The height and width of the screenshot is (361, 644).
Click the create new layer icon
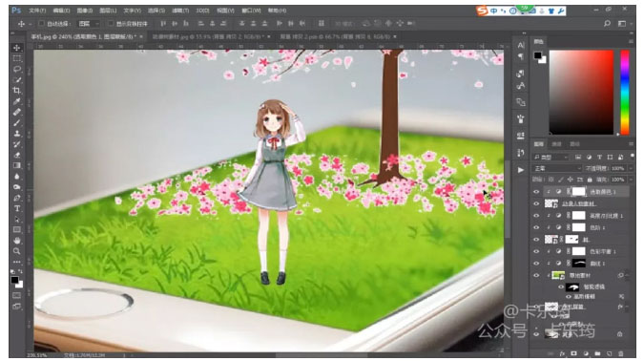(x=609, y=353)
